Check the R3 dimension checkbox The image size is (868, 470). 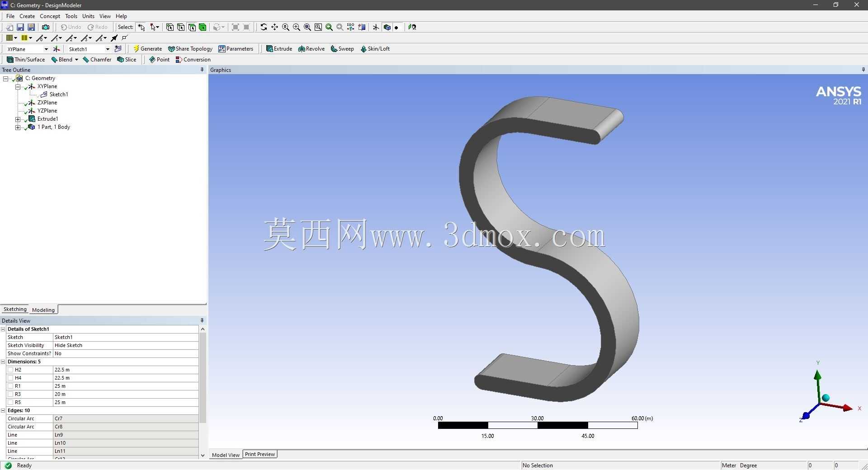pyautogui.click(x=10, y=394)
